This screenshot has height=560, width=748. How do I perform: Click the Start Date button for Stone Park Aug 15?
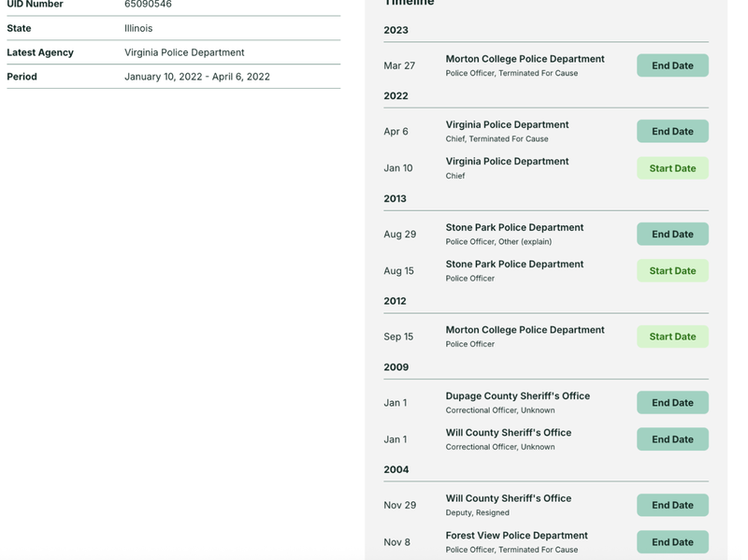(x=671, y=270)
